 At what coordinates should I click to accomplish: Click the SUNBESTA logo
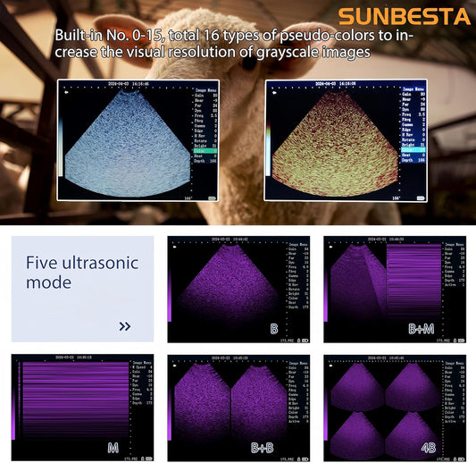[404, 17]
